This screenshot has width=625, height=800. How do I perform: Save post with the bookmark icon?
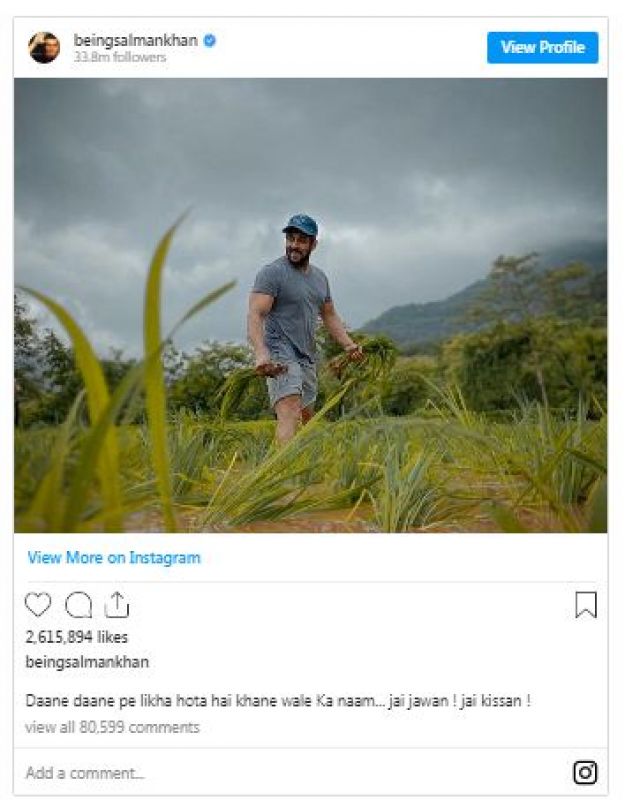click(586, 605)
